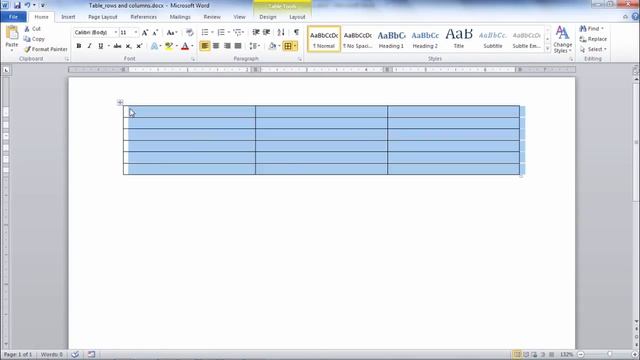Start a bulleted list
640x360 pixels.
(205, 32)
